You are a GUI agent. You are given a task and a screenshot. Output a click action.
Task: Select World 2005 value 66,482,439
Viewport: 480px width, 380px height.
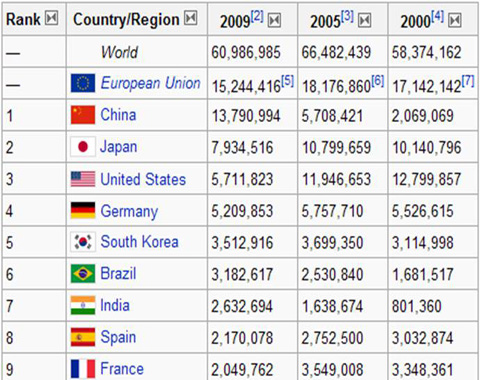(336, 52)
